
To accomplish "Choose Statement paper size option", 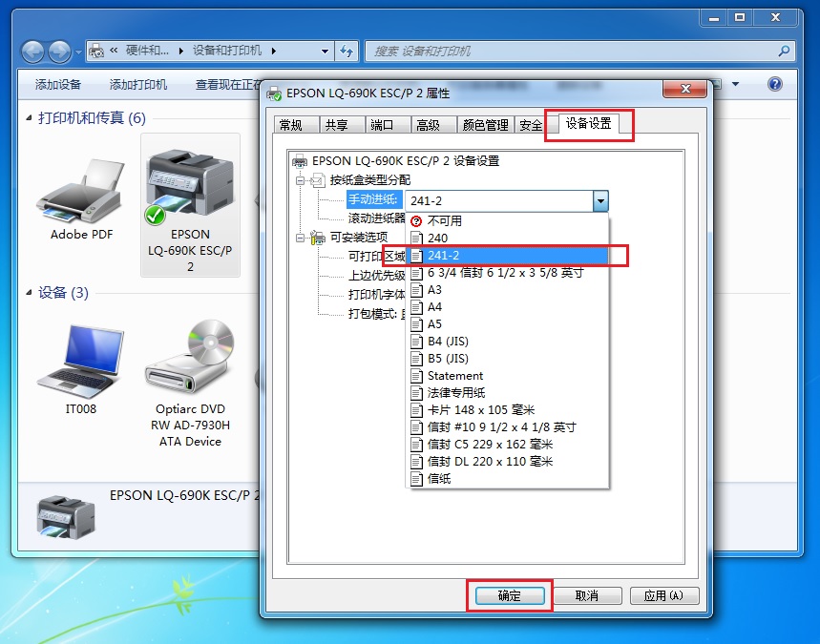I will (507, 376).
